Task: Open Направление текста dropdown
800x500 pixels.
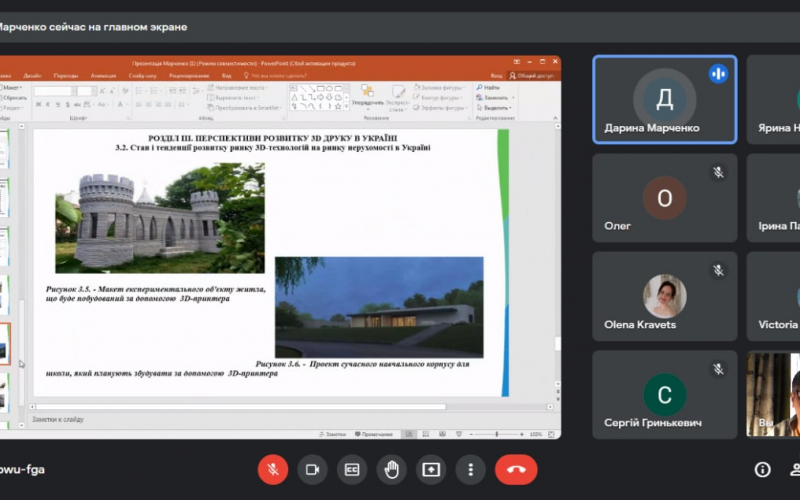Action: [x=237, y=88]
